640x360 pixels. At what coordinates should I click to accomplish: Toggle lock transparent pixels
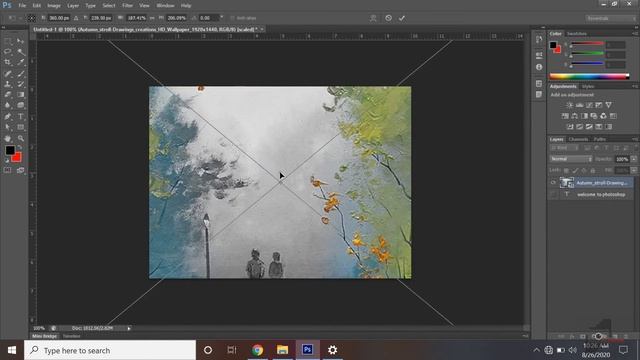pos(566,170)
